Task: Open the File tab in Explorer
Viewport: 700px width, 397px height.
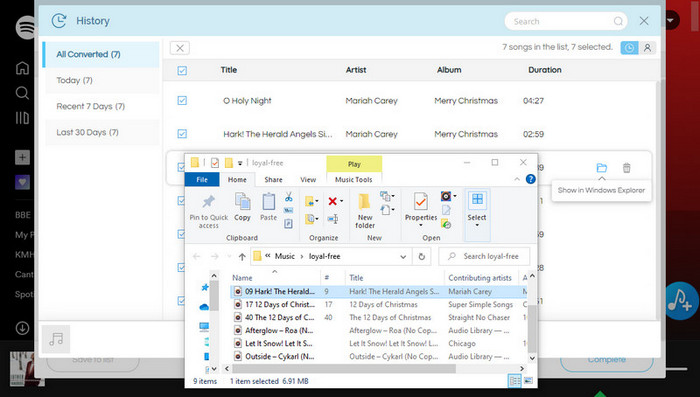Action: [x=202, y=180]
